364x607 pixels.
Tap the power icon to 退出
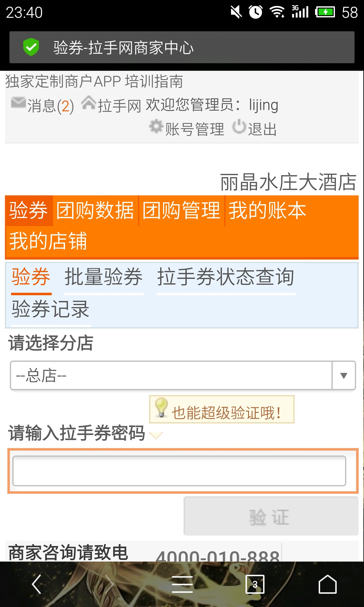point(239,126)
